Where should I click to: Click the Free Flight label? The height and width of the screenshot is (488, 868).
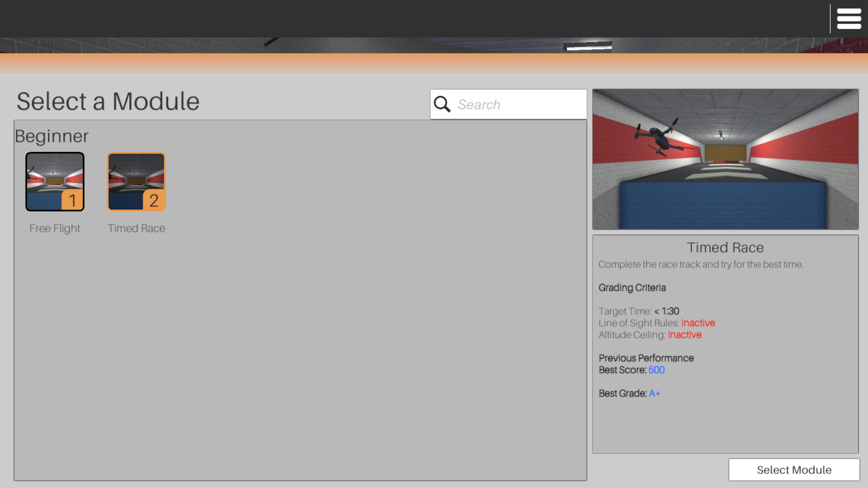(x=55, y=228)
